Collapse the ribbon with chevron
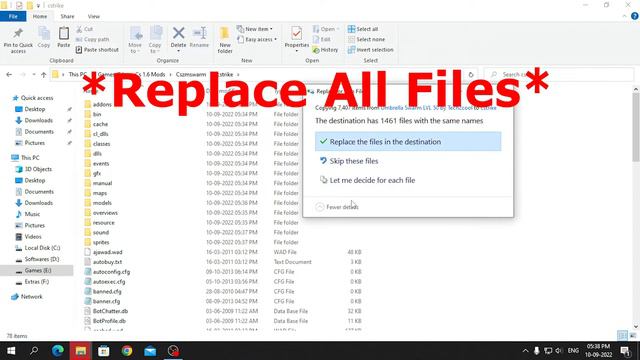Viewport: 640px width, 360px height. (x=624, y=16)
